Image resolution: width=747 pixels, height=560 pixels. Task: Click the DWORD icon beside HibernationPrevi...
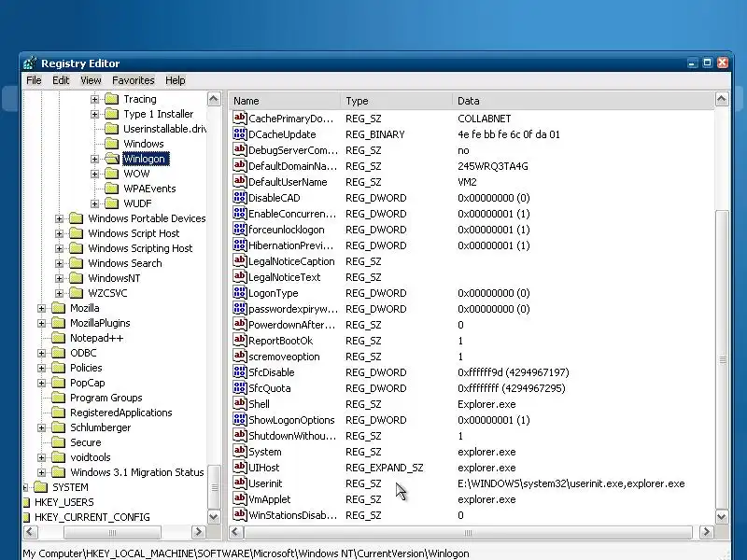pos(240,245)
